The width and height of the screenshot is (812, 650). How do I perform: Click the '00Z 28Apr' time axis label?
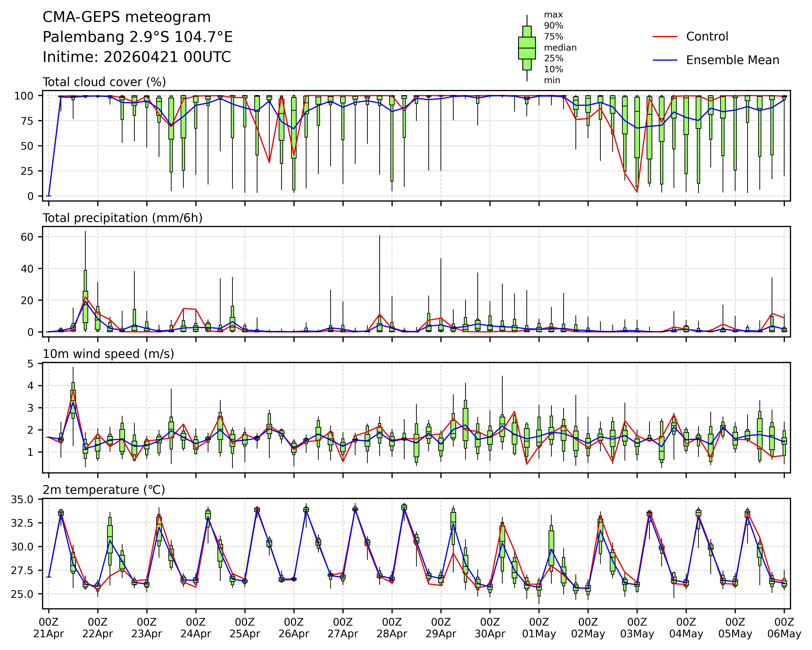click(x=392, y=628)
